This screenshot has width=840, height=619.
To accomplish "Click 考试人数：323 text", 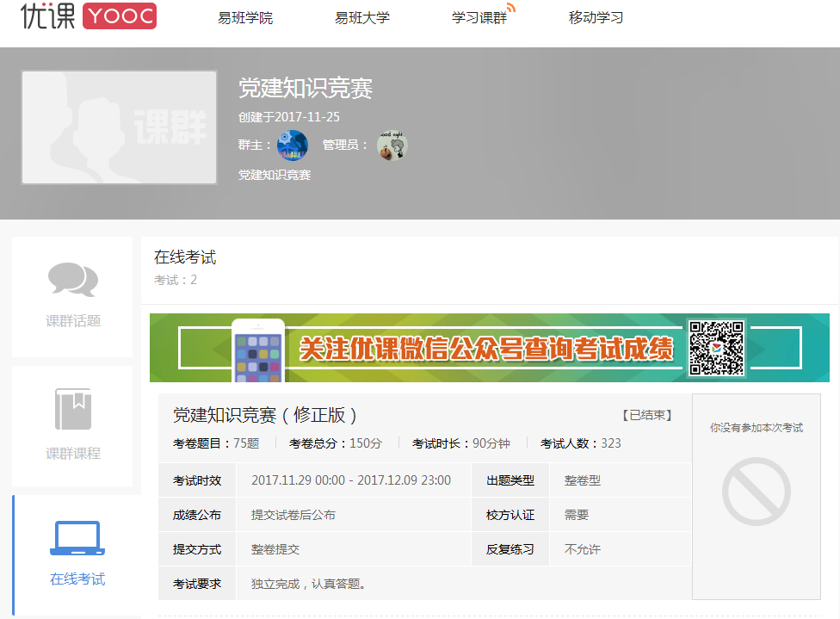I will point(581,443).
